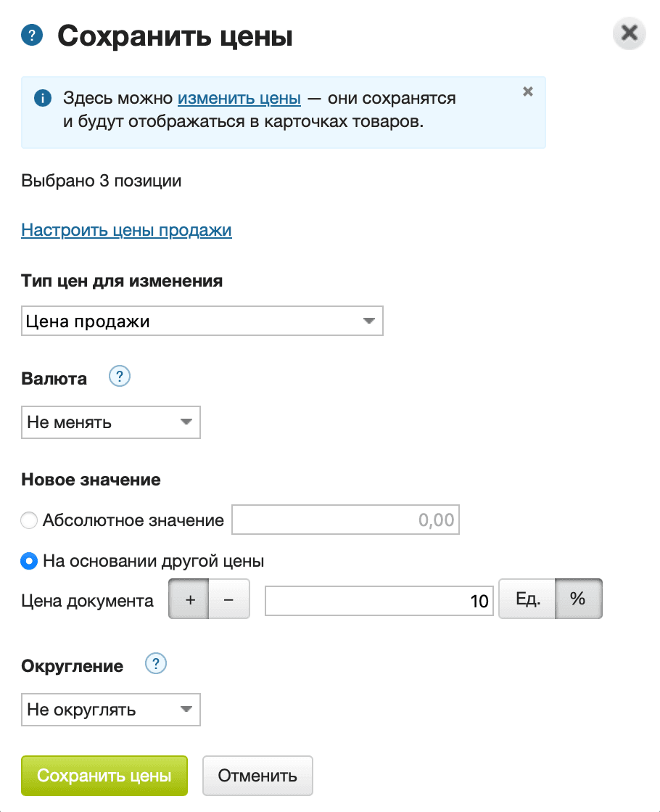Switch the unit toggle to %
The image size is (660, 812).
click(578, 599)
